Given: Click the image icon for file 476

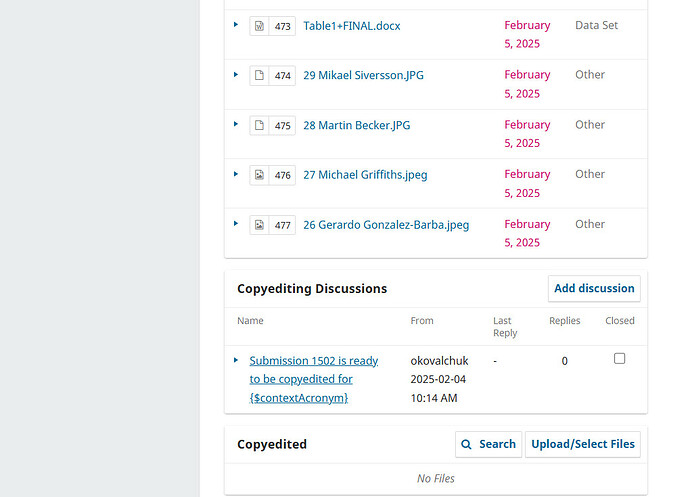Looking at the screenshot, I should click(x=259, y=175).
